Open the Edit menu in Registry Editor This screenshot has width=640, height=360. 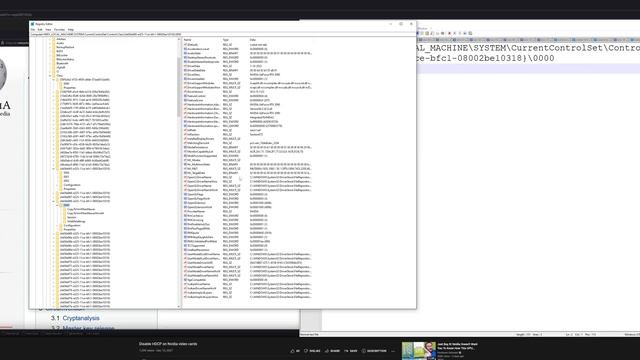[40, 30]
